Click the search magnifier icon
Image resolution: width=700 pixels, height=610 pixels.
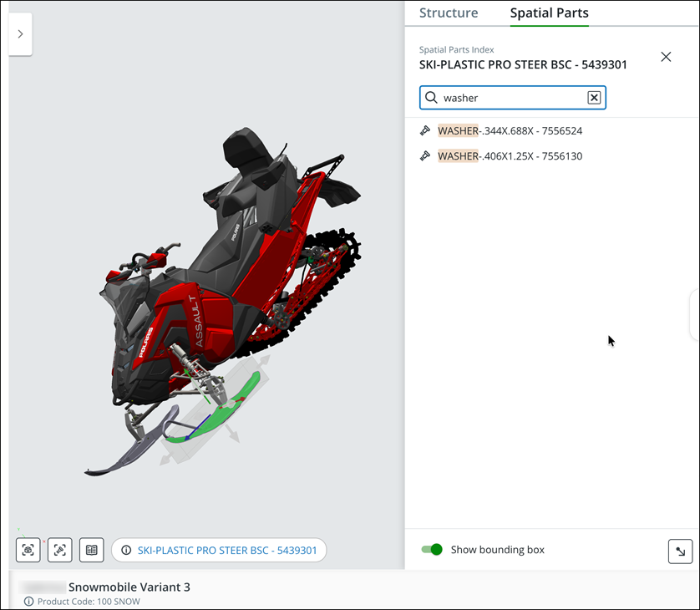[431, 98]
